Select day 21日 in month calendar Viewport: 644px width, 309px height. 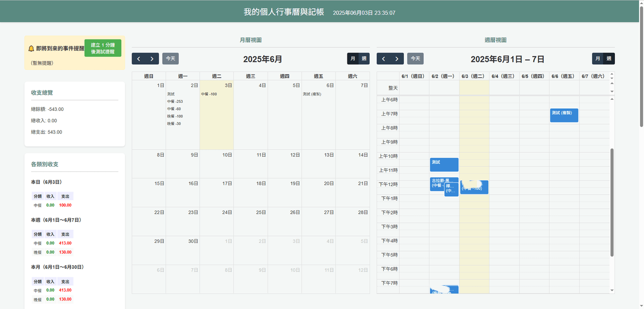click(x=363, y=183)
